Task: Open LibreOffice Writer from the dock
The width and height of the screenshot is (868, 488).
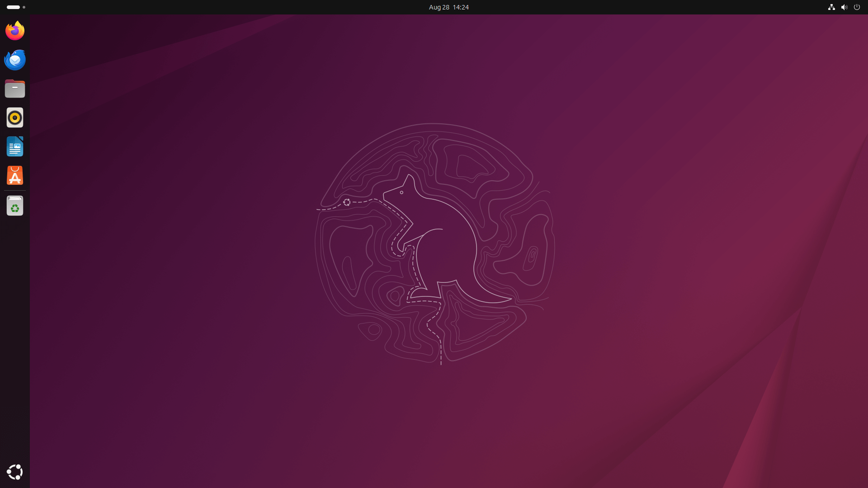Action: [x=15, y=146]
